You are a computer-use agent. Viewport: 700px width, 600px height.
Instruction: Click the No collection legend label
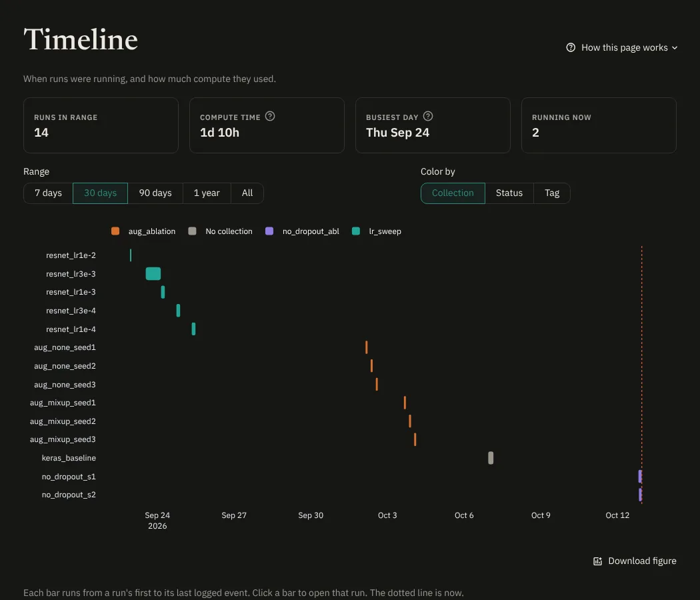229,231
